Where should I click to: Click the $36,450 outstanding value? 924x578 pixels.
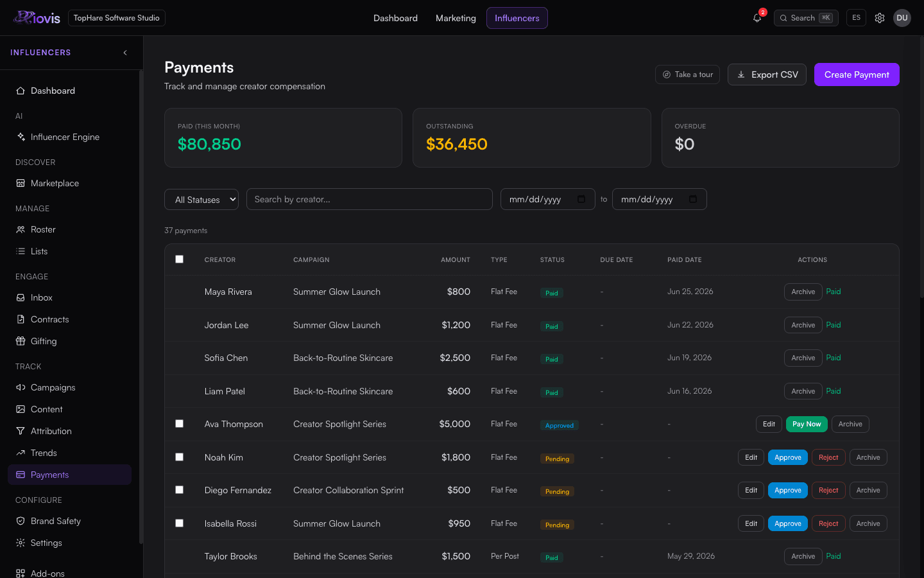click(457, 144)
